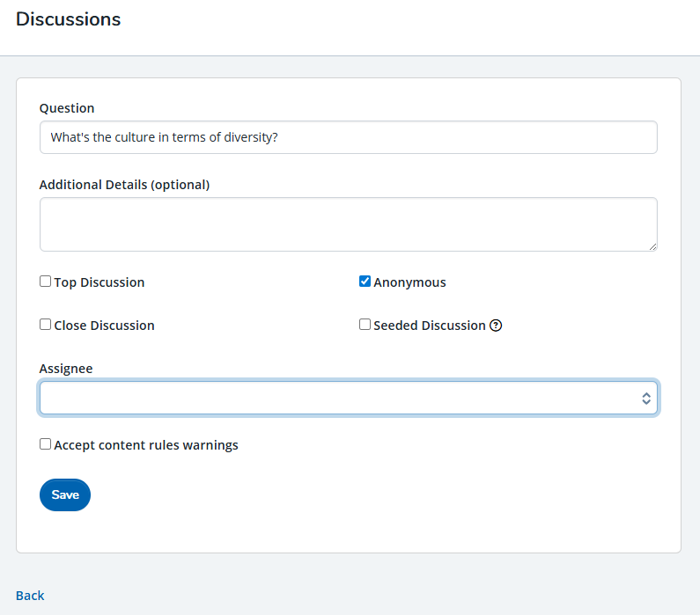700x615 pixels.
Task: Click the "Top Discussion" label text
Action: coord(99,282)
